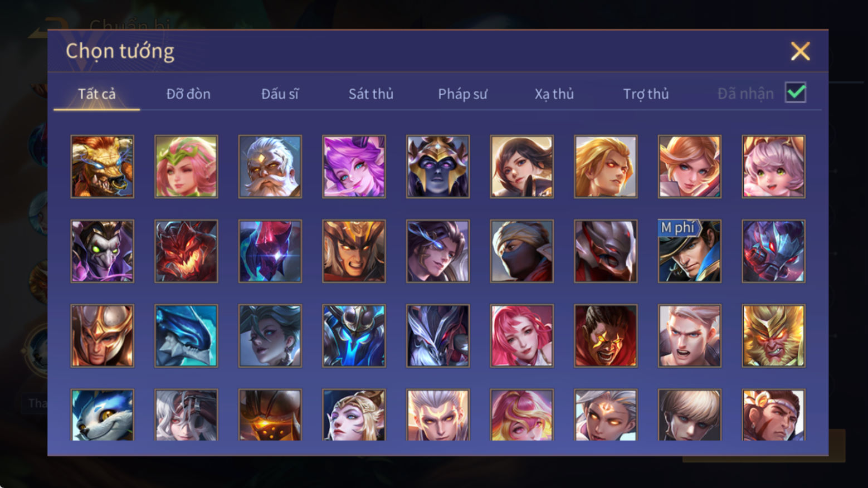The width and height of the screenshot is (868, 488).
Task: Choose the white-bearded old man hero
Action: click(270, 167)
